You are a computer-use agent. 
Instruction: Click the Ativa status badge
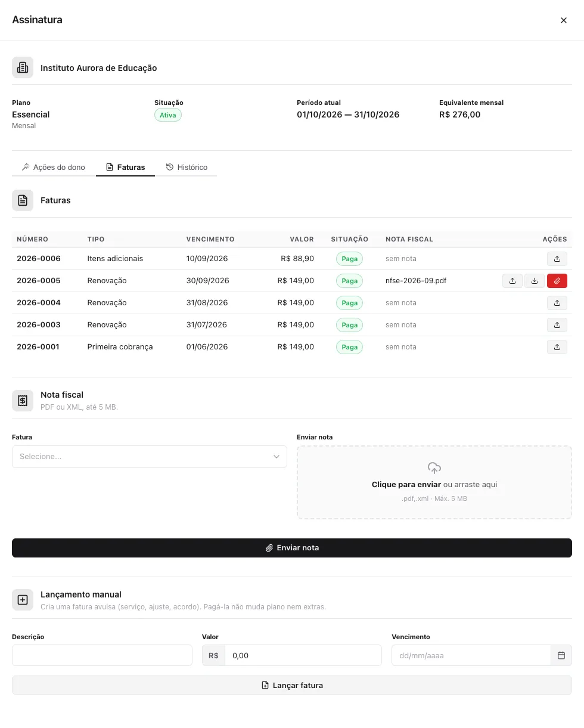point(168,115)
